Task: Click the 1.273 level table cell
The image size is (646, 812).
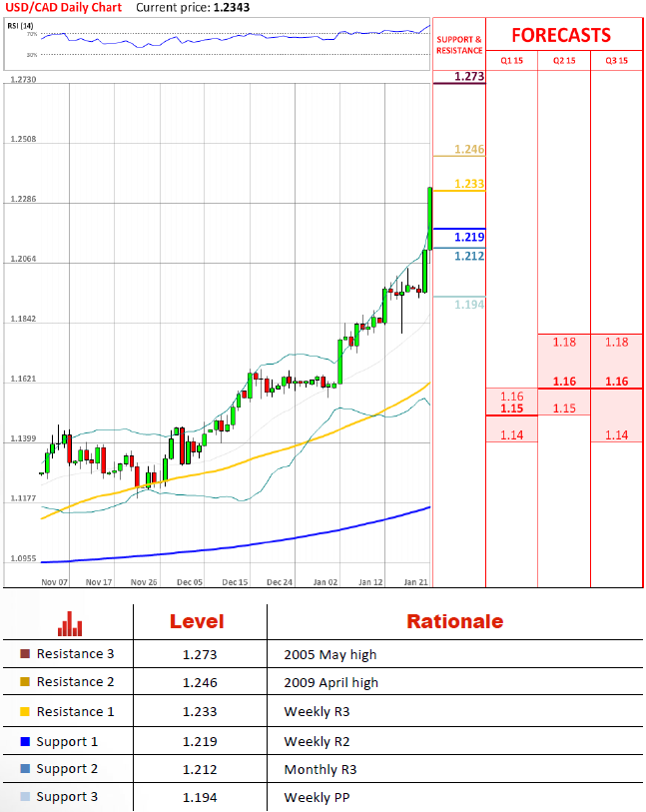Action: [x=200, y=655]
